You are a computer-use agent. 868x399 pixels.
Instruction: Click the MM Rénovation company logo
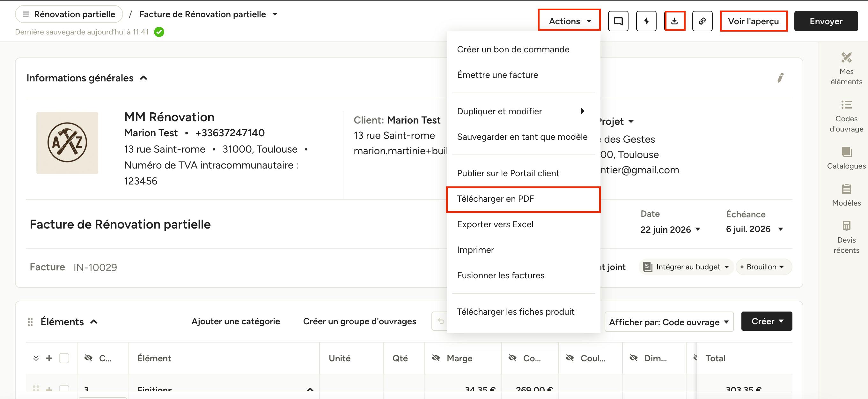[67, 143]
